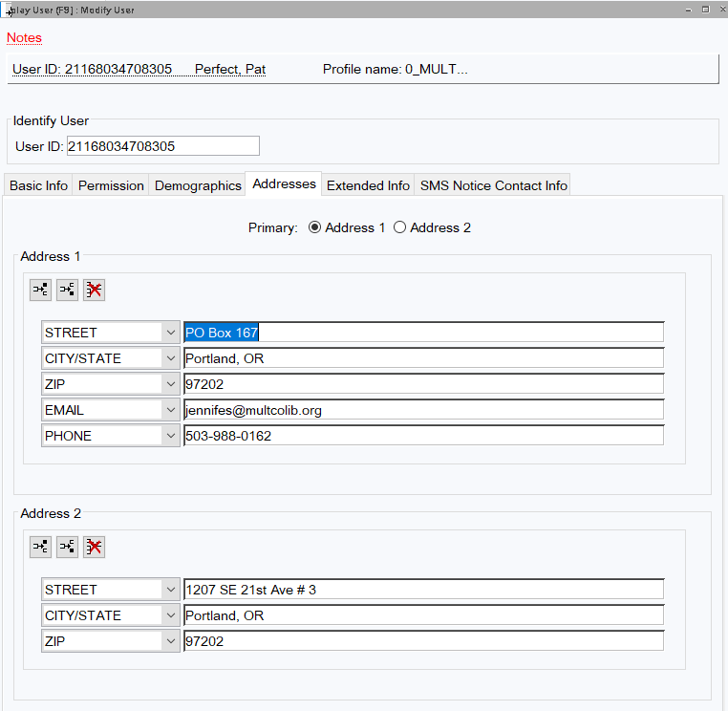
Task: Click delete row icon in Address 1
Action: click(x=94, y=291)
